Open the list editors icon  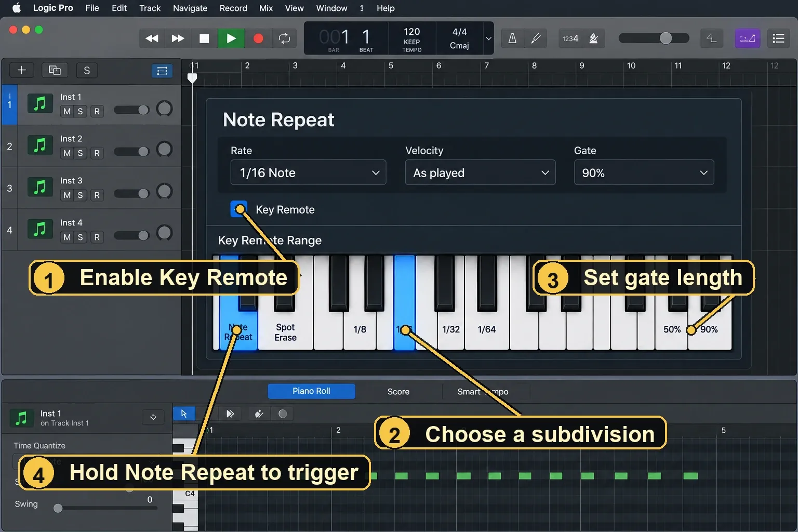[x=778, y=38]
